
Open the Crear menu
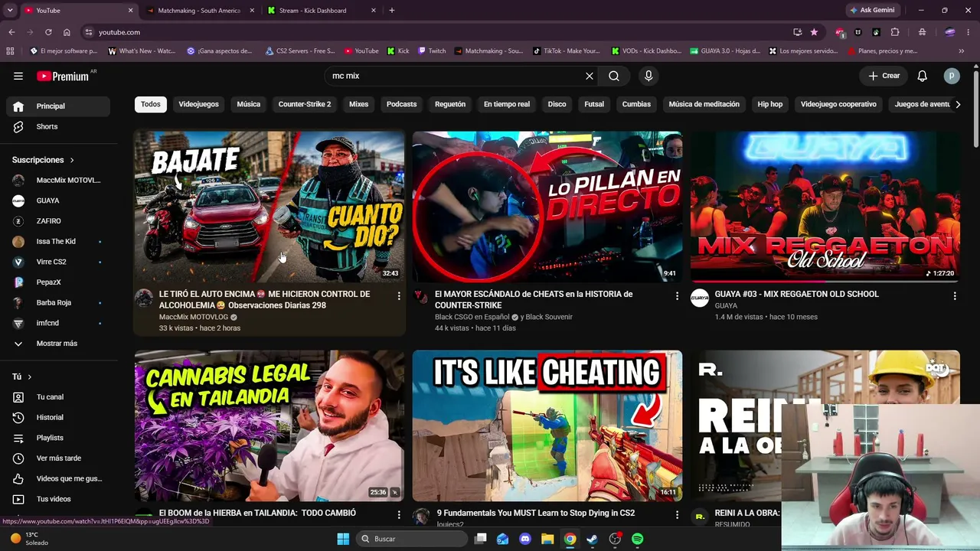pyautogui.click(x=884, y=76)
